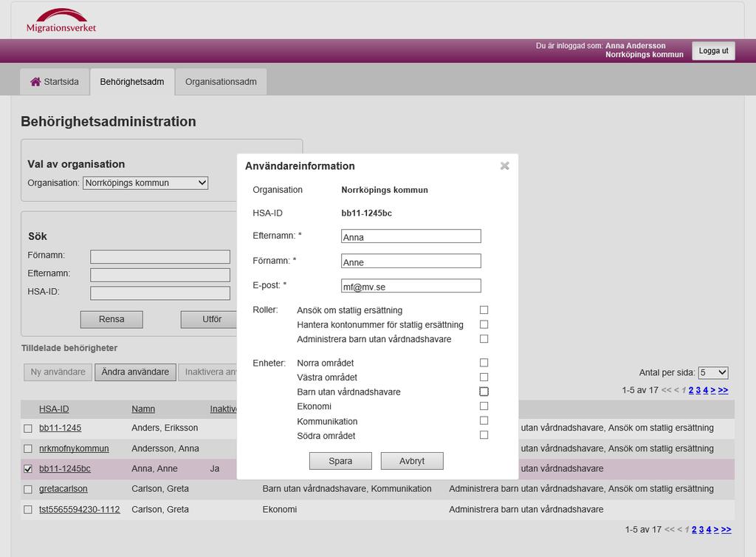Click the Efternamn search field

point(160,274)
